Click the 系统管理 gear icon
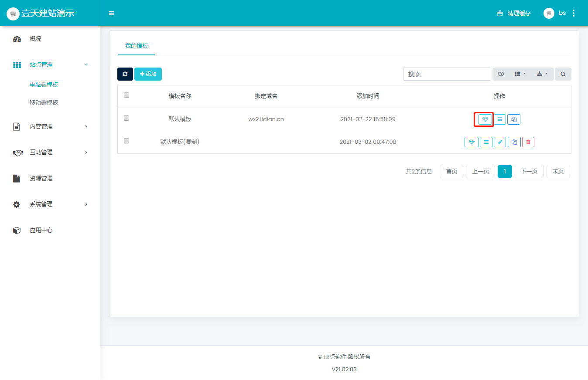The image size is (588, 380). (x=17, y=204)
